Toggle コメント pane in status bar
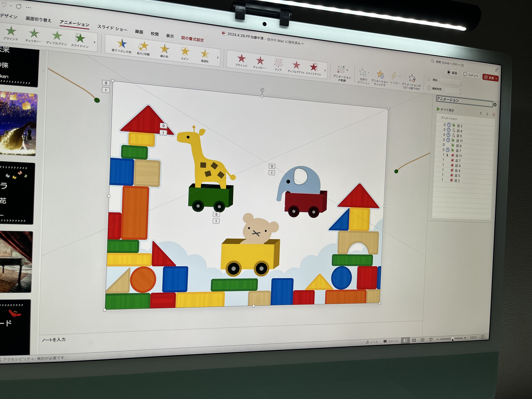532x399 pixels. [x=391, y=341]
